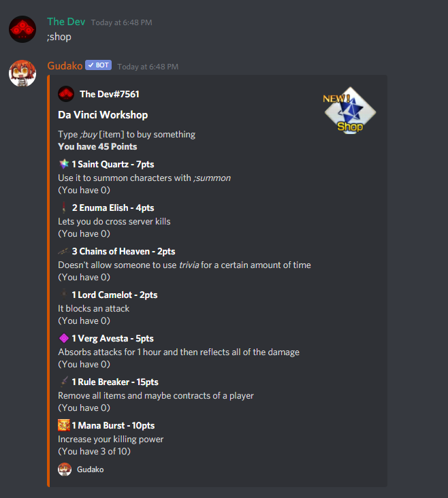The height and width of the screenshot is (498, 448).
Task: Click the Saint Quartz star icon
Action: [x=64, y=164]
